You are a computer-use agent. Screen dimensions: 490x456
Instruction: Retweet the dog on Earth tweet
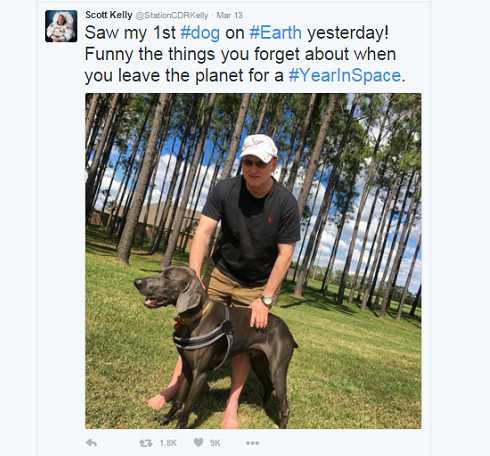[x=146, y=443]
